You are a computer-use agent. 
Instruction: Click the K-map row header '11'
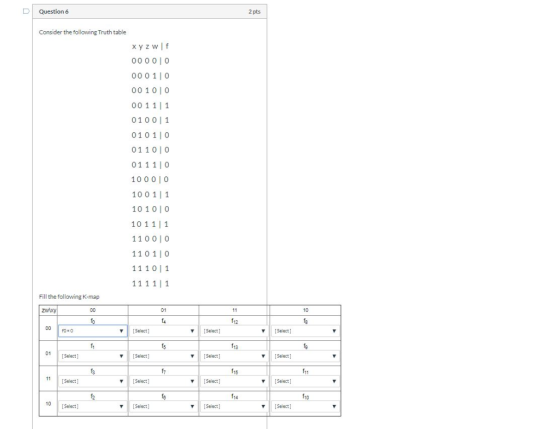(48, 378)
